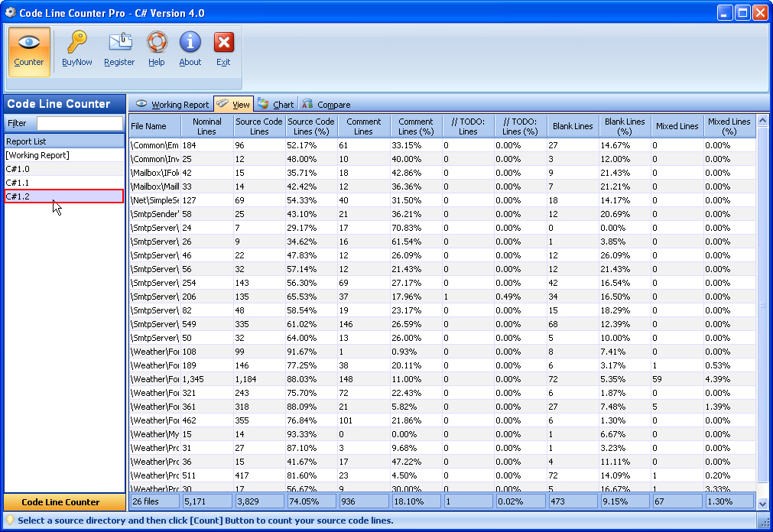Select the \Common\Inv file row
The height and width of the screenshot is (532, 773).
point(442,159)
